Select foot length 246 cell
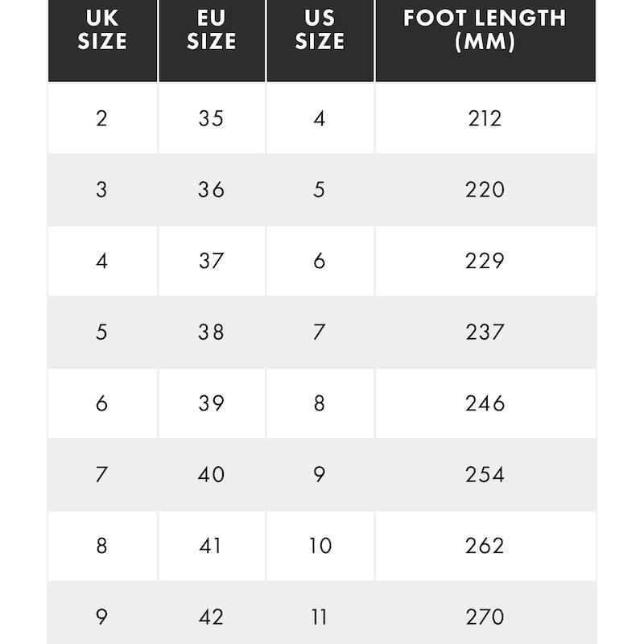The width and height of the screenshot is (644, 644). pos(485,403)
